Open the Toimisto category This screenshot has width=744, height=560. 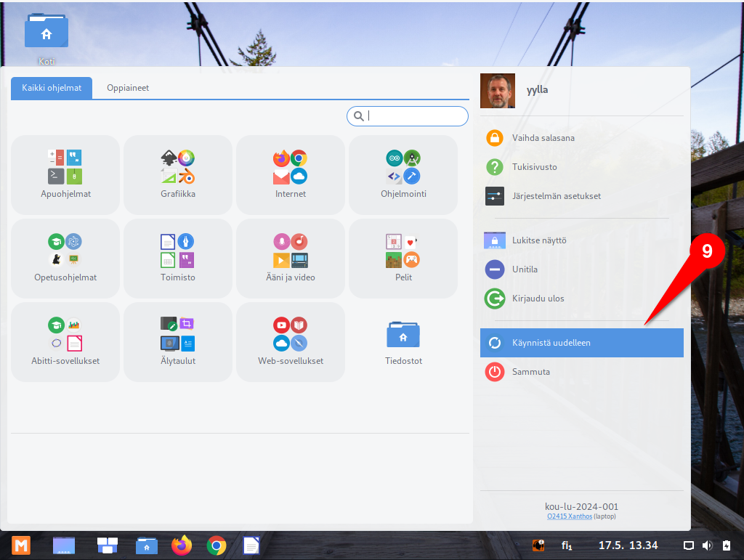pyautogui.click(x=178, y=259)
